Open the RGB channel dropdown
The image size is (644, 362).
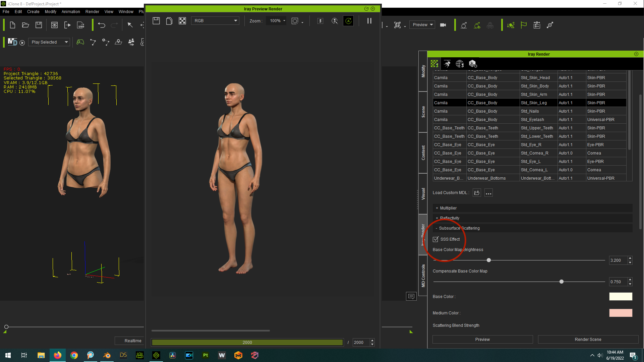click(215, 21)
